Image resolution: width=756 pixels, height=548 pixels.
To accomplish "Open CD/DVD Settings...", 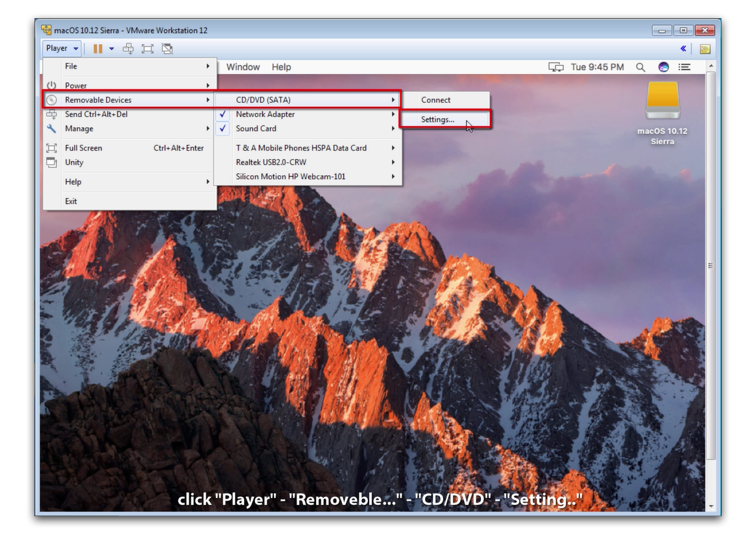I will click(446, 119).
